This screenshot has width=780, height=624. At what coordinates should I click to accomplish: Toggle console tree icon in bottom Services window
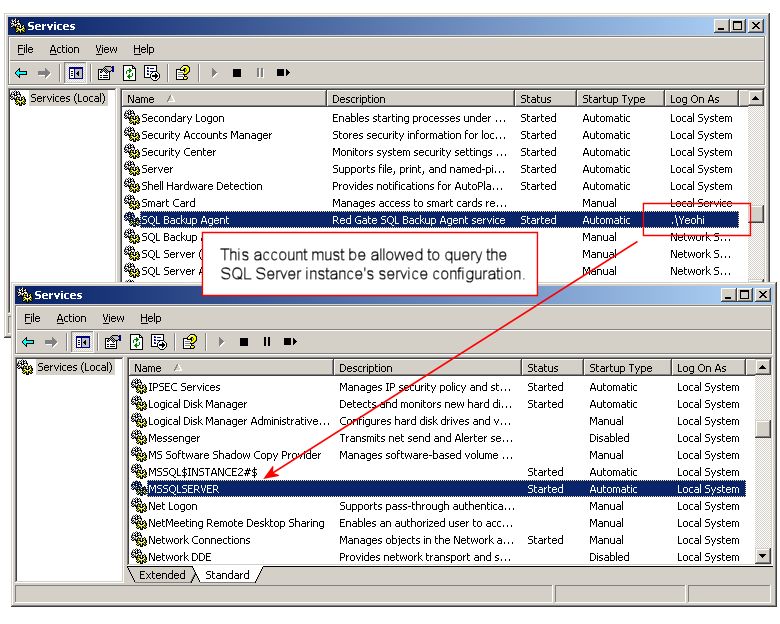point(83,342)
